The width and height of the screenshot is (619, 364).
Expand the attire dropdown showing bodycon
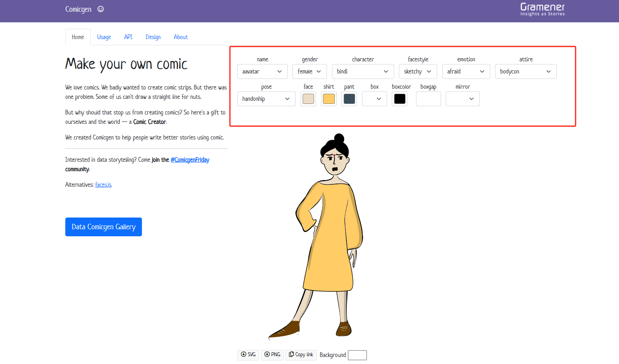[526, 71]
